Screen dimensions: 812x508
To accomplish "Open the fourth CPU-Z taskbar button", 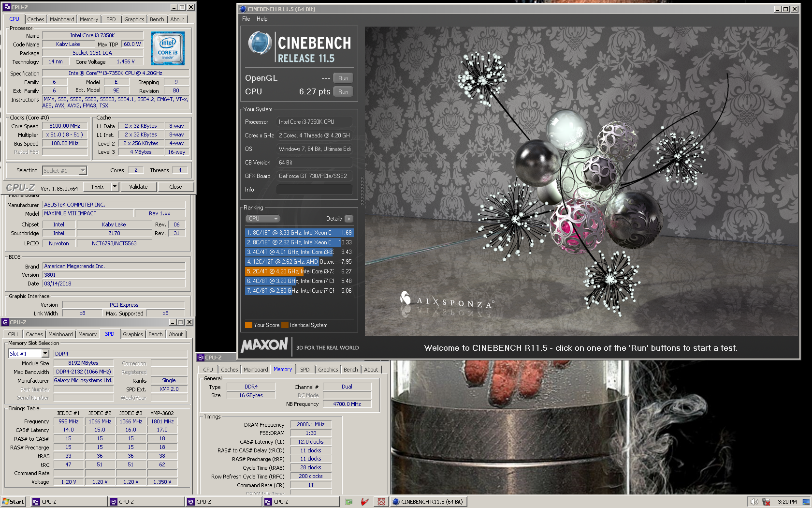I will 300,502.
